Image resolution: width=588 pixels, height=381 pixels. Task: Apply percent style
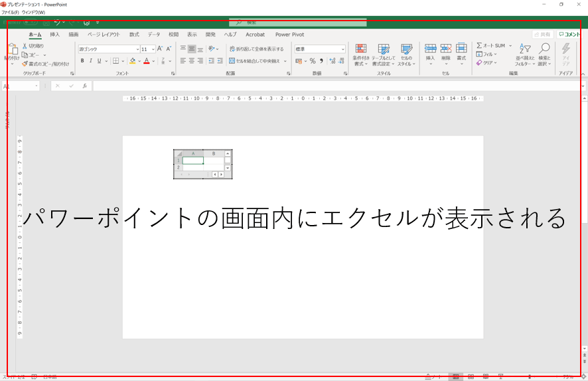click(x=313, y=61)
